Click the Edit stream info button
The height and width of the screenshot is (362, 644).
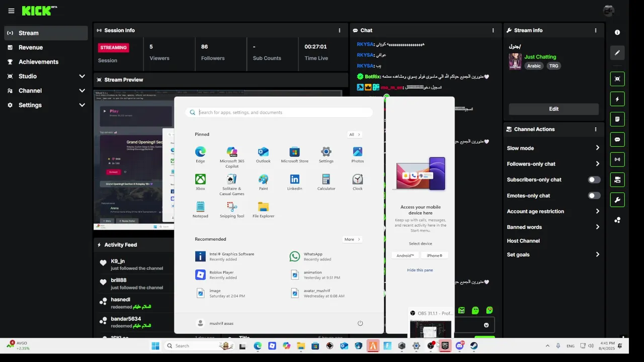[553, 109]
